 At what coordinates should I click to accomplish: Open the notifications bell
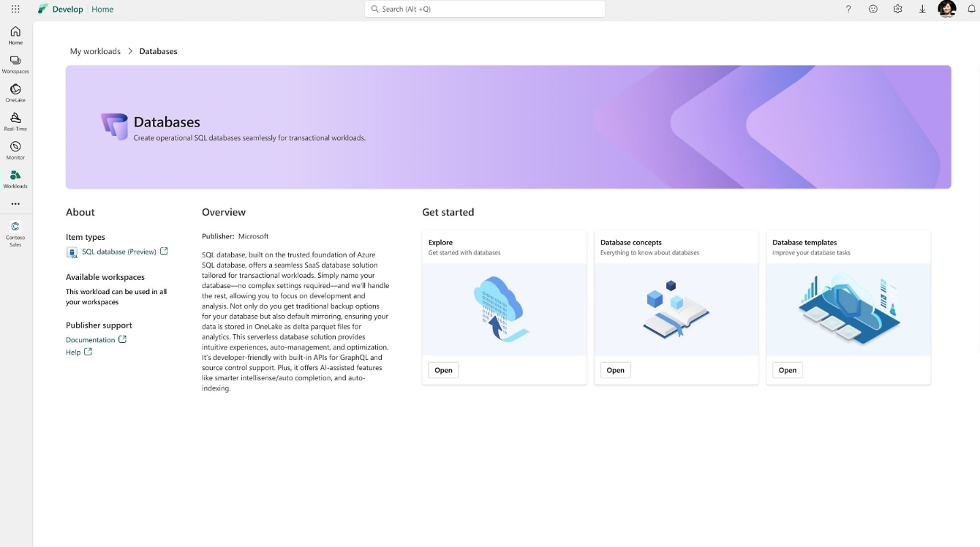(x=972, y=10)
